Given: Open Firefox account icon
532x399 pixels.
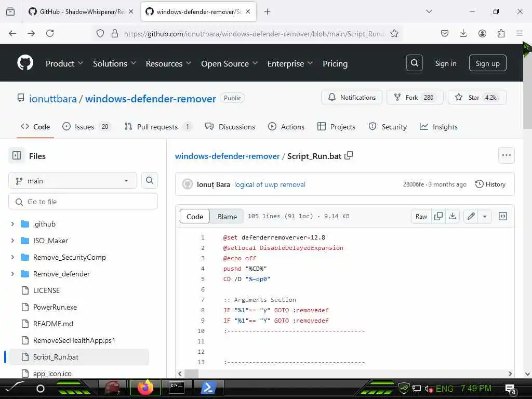Looking at the screenshot, I should (482, 33).
